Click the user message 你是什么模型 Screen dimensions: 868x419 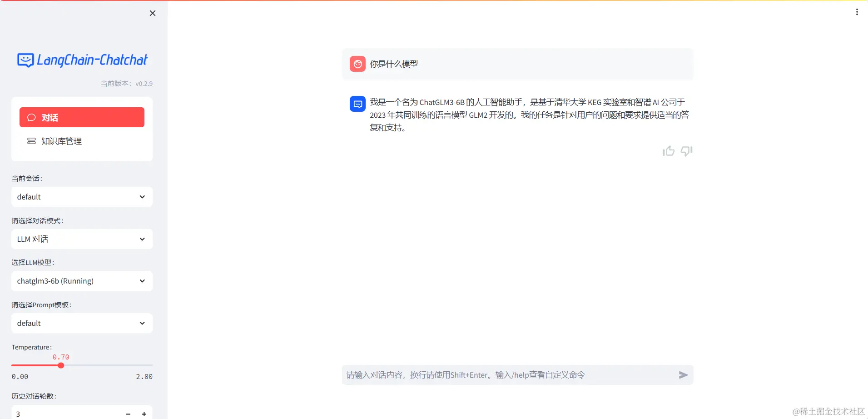click(x=394, y=64)
